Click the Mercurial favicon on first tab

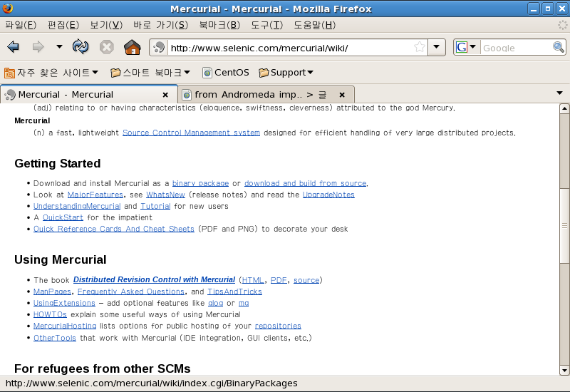10,95
